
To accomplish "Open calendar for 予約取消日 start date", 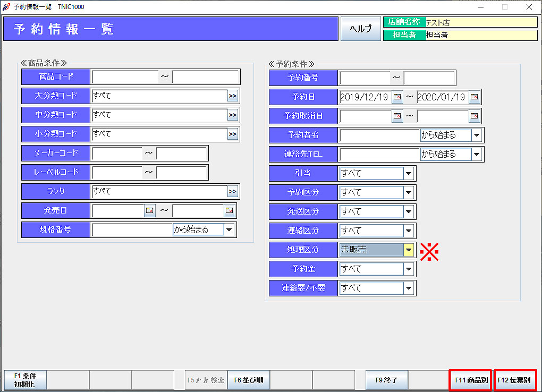I will 397,116.
